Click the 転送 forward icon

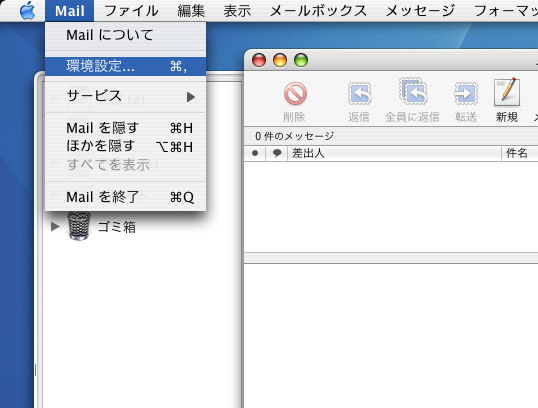click(466, 93)
